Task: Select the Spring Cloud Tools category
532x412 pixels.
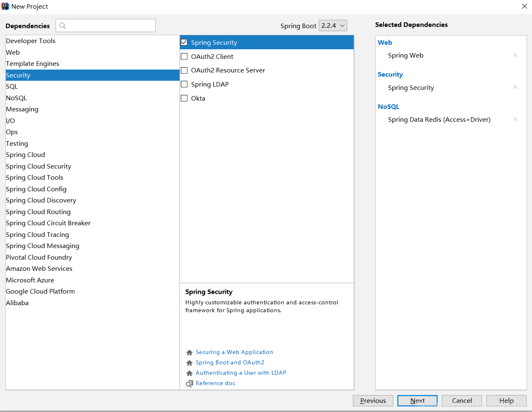Action: pyautogui.click(x=92, y=177)
